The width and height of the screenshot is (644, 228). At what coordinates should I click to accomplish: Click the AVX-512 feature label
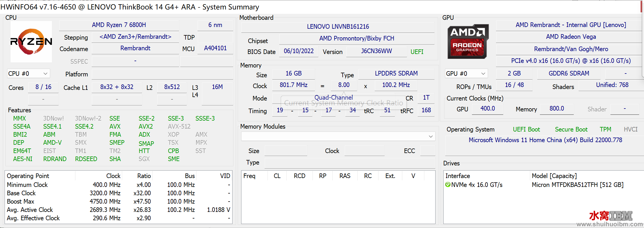point(179,127)
